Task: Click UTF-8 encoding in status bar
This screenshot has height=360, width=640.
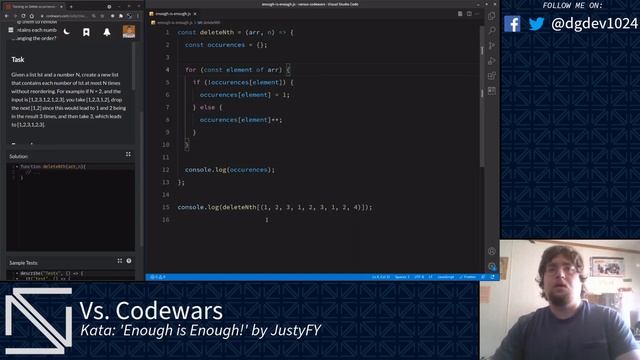Action: pyautogui.click(x=419, y=277)
